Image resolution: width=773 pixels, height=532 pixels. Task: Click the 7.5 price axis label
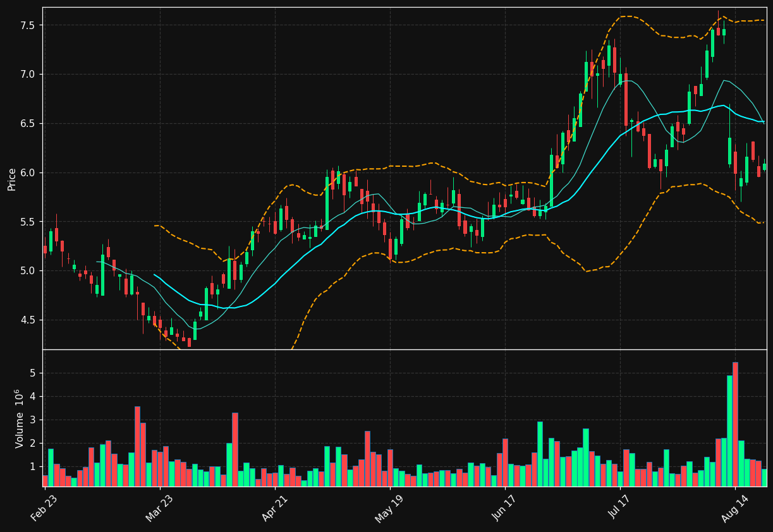tap(28, 25)
